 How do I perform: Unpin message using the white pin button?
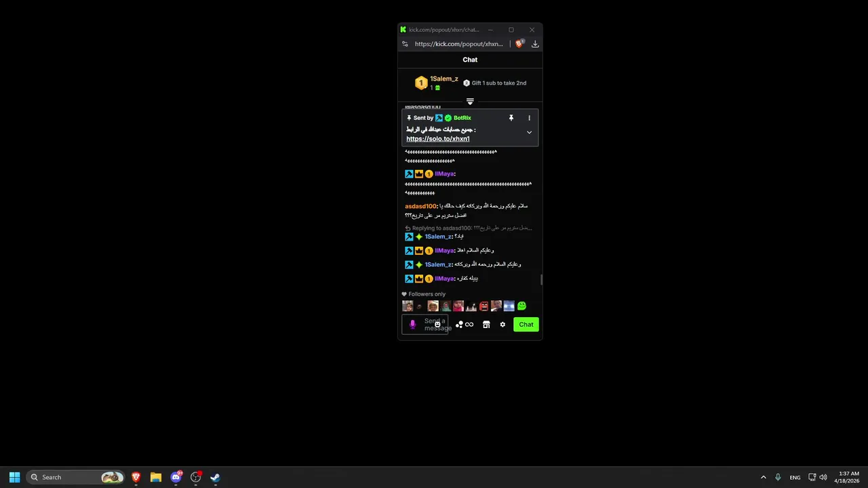pos(511,118)
